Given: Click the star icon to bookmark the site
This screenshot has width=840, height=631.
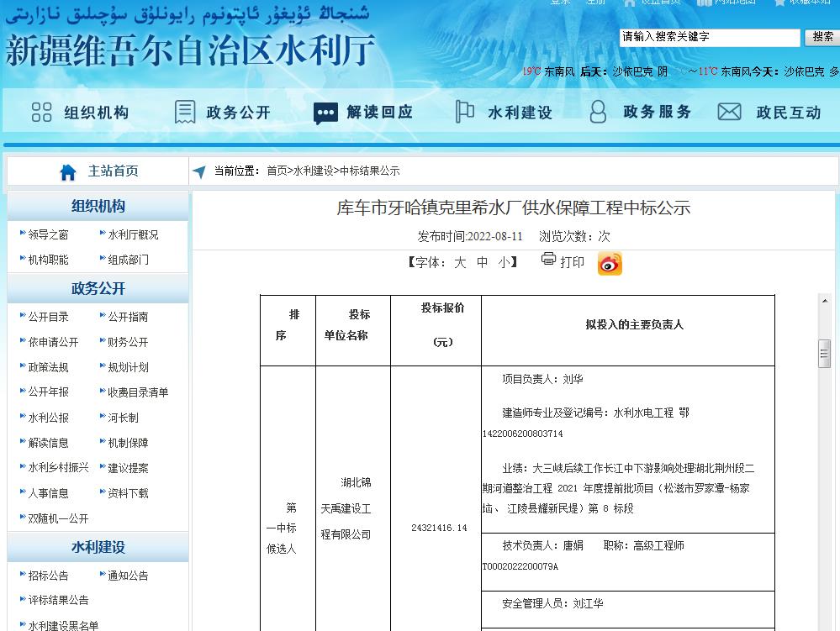Looking at the screenshot, I should (779, 3).
